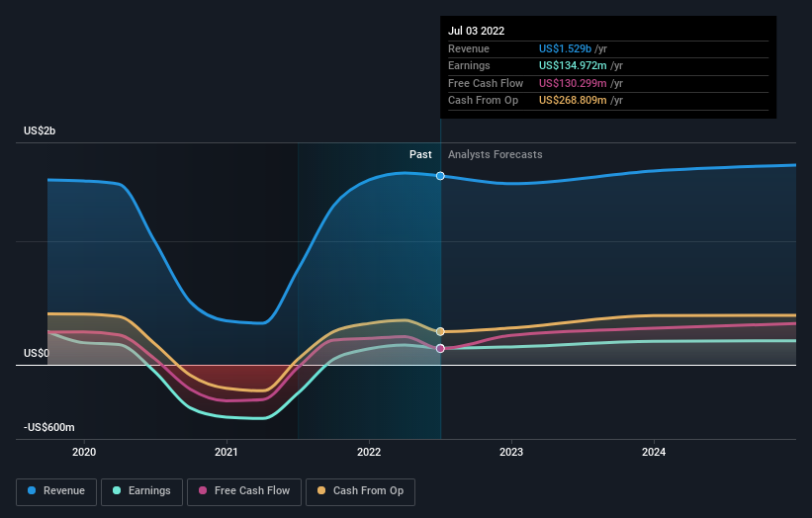Image resolution: width=812 pixels, height=518 pixels.
Task: Click the Free Cash Flow label in tooltip
Action: pos(486,83)
